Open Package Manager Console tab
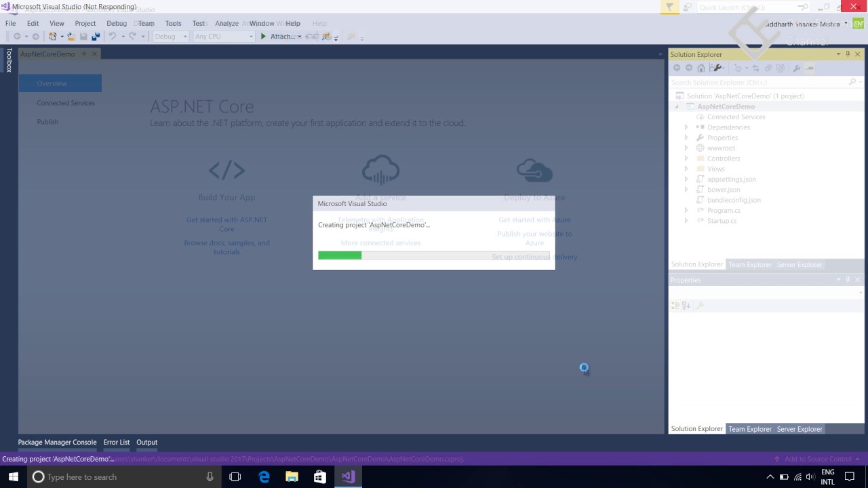Image resolution: width=868 pixels, height=488 pixels. pos(57,443)
